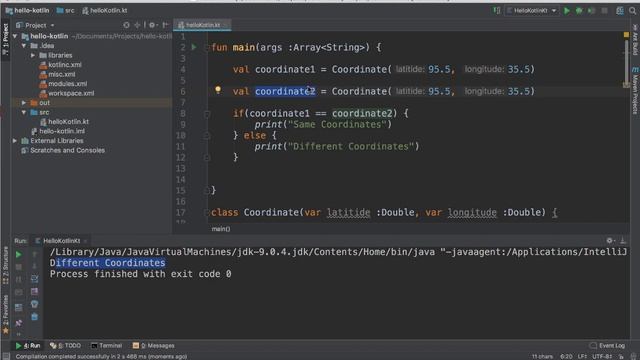640x360 pixels.
Task: Rerun the program in the Run panel
Action: pyautogui.click(x=18, y=255)
